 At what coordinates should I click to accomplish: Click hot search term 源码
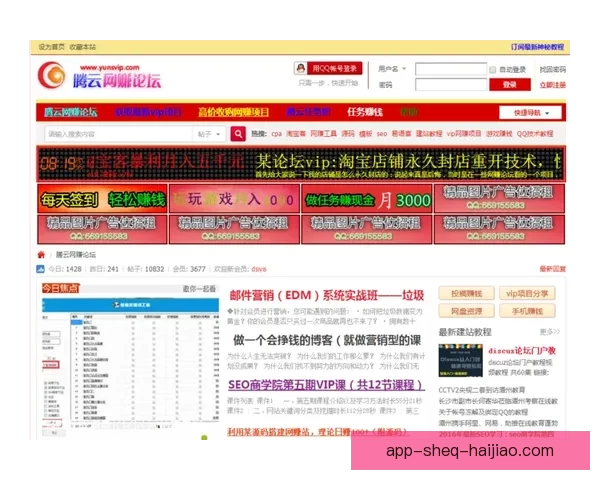(348, 134)
